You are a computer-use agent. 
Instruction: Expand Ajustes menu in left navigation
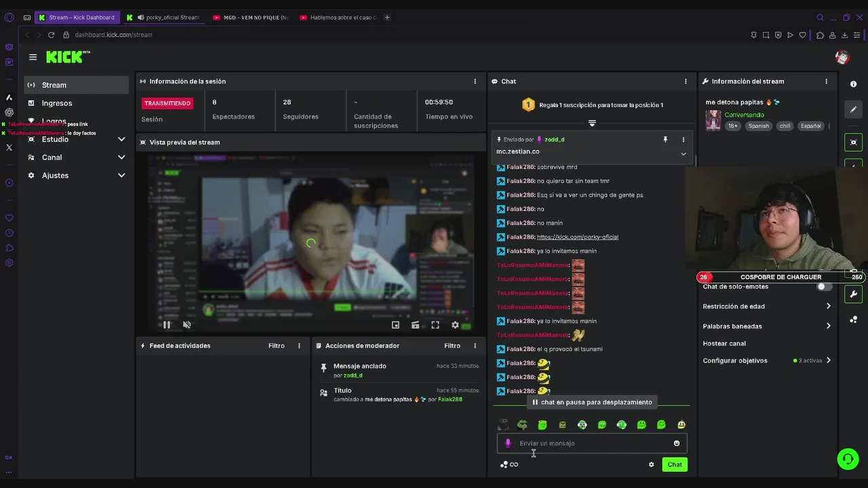[x=77, y=176]
